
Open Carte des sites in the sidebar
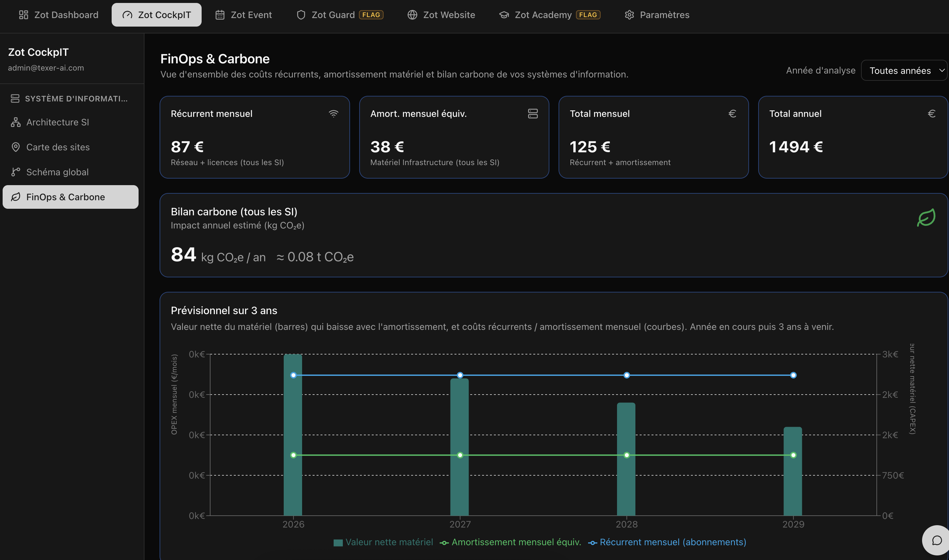click(x=71, y=147)
